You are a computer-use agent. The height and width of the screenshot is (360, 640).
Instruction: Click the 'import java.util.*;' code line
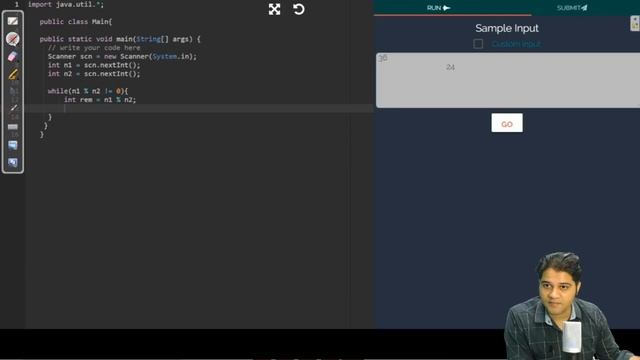tap(66, 4)
